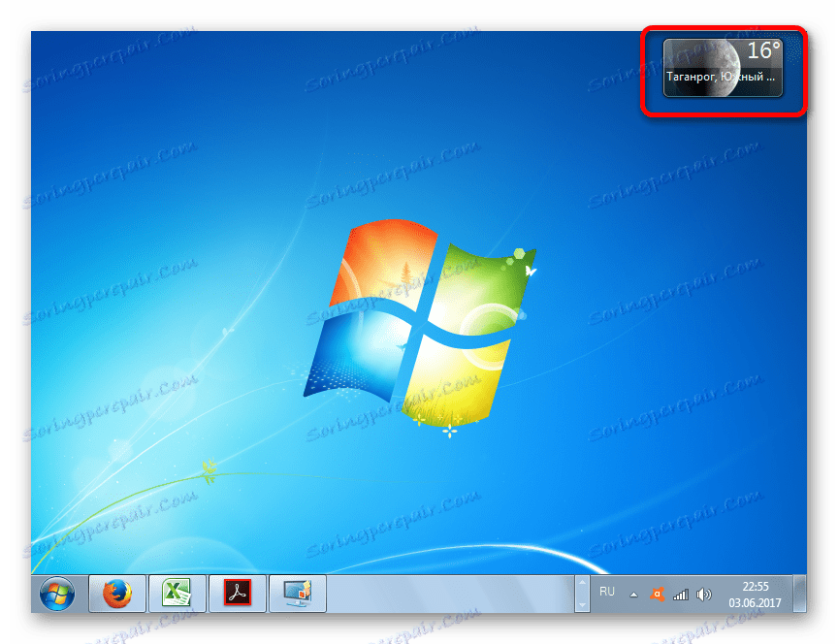Open Excel from the taskbar

tap(177, 594)
